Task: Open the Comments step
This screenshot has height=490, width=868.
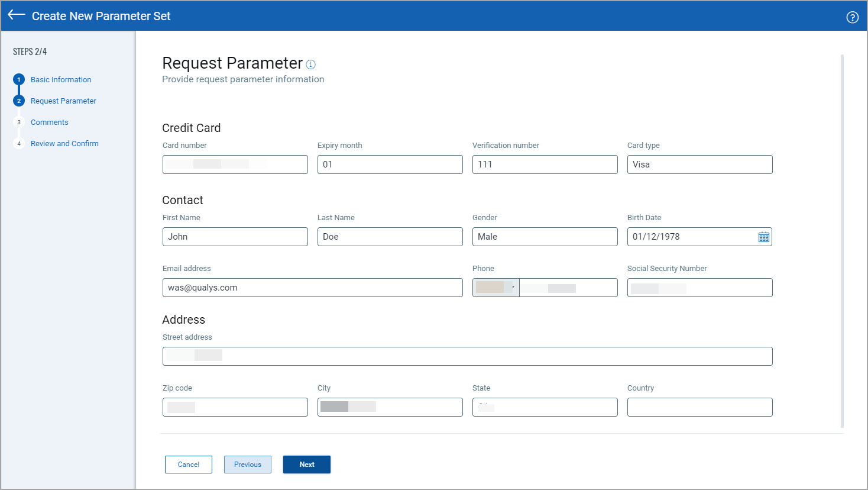Action: point(50,122)
